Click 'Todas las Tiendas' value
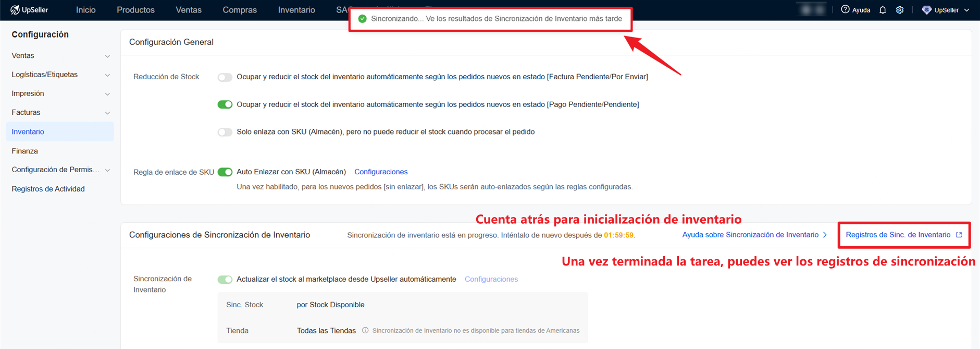The image size is (980, 349). pyautogui.click(x=326, y=331)
